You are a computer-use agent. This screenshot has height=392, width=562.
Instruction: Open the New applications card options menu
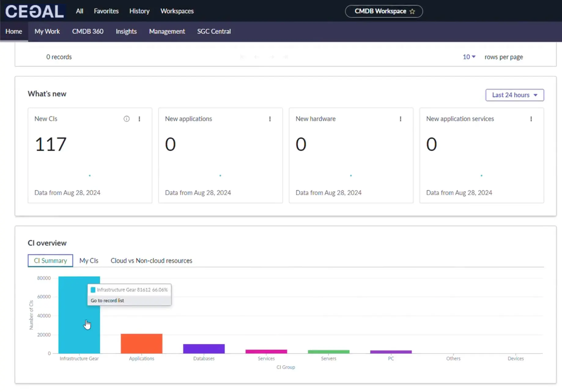point(270,119)
